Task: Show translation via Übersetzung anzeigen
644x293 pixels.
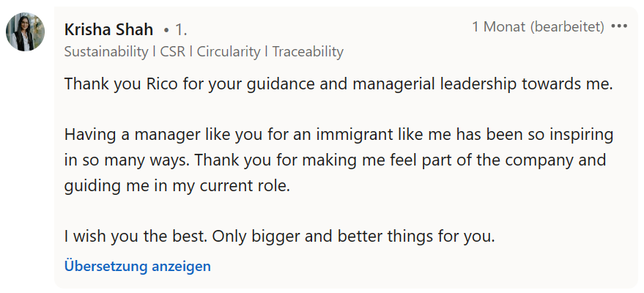Action: tap(138, 267)
